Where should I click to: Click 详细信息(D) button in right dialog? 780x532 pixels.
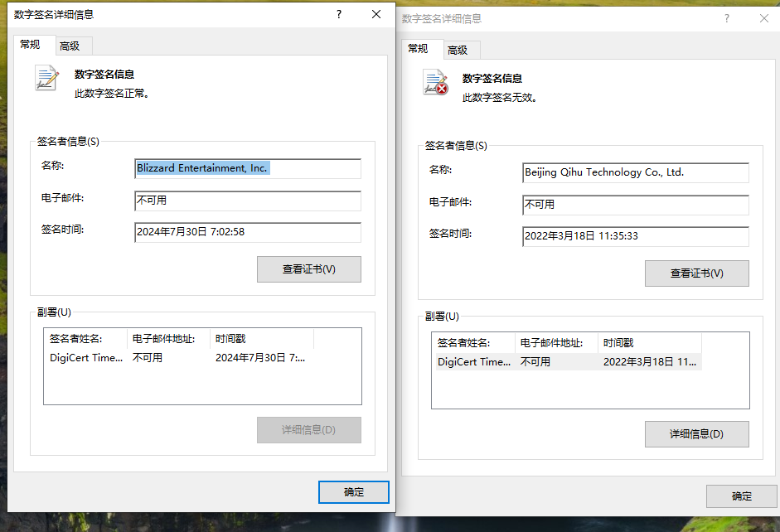[x=697, y=434]
